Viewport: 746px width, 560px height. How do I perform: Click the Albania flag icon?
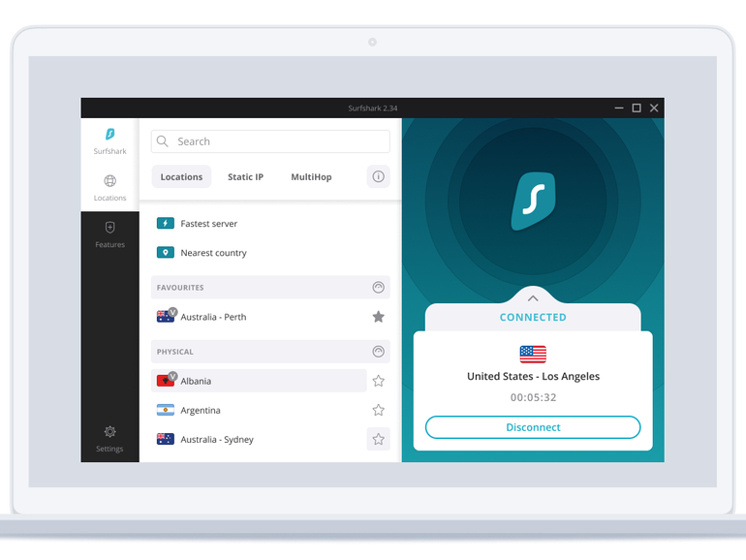tap(166, 381)
